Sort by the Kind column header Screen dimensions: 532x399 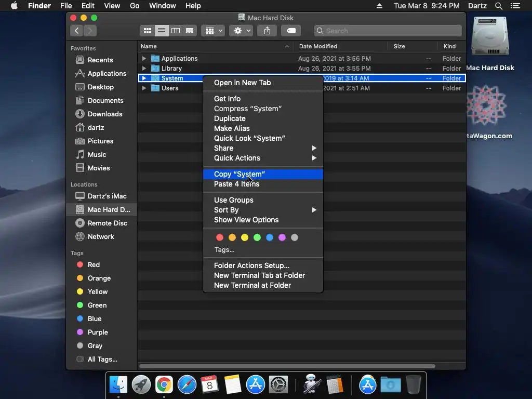click(x=451, y=46)
